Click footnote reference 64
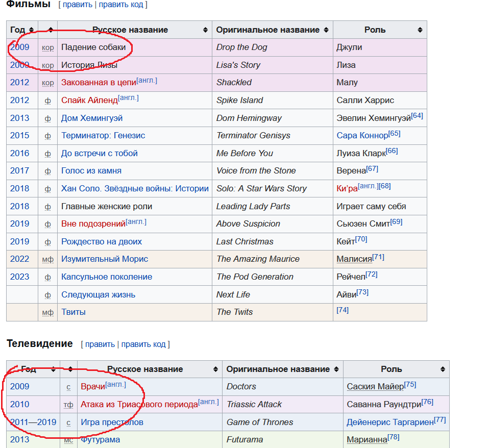489x448 pixels. click(x=417, y=116)
